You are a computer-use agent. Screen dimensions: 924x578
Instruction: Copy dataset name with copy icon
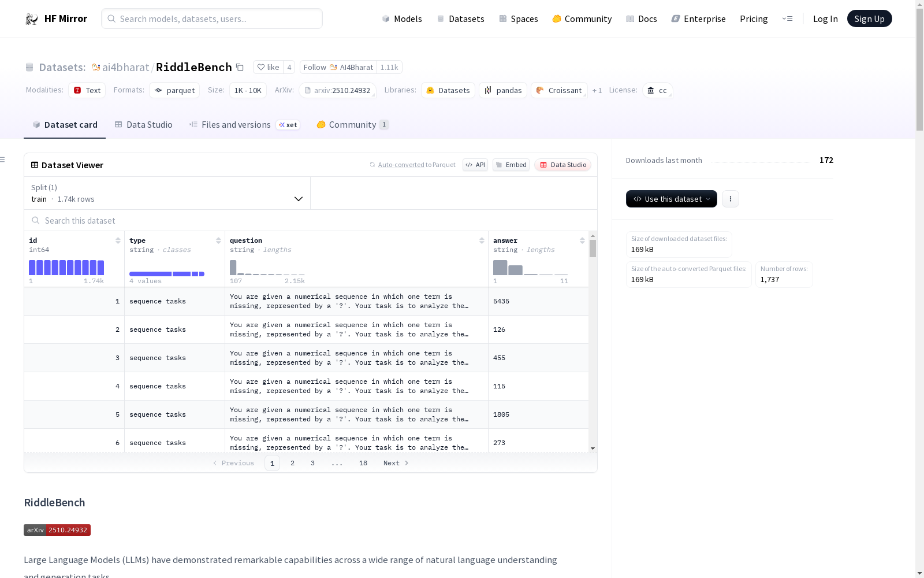240,67
